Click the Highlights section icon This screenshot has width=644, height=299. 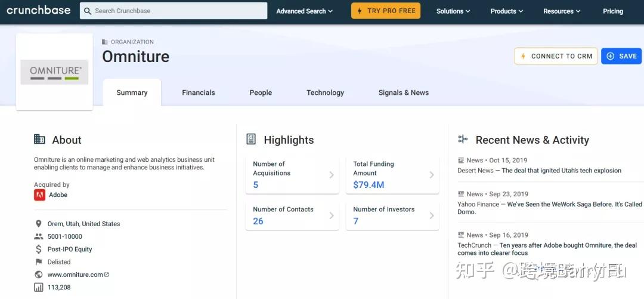(x=251, y=140)
